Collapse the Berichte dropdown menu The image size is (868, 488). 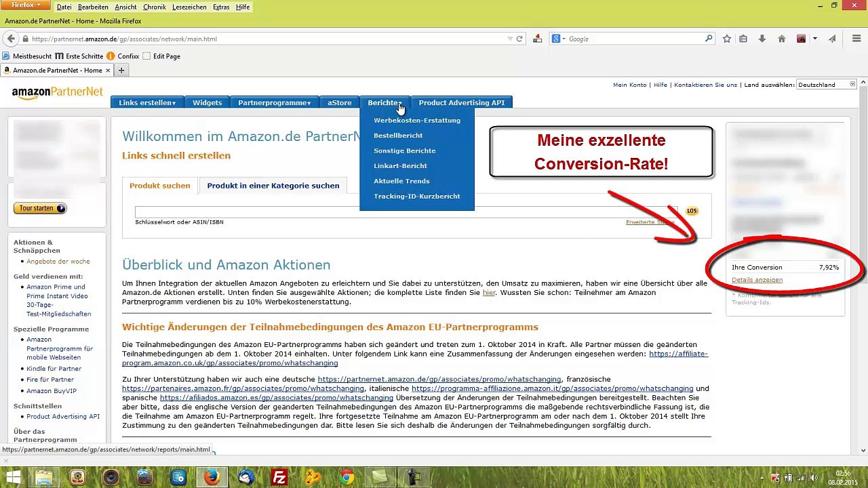(385, 102)
